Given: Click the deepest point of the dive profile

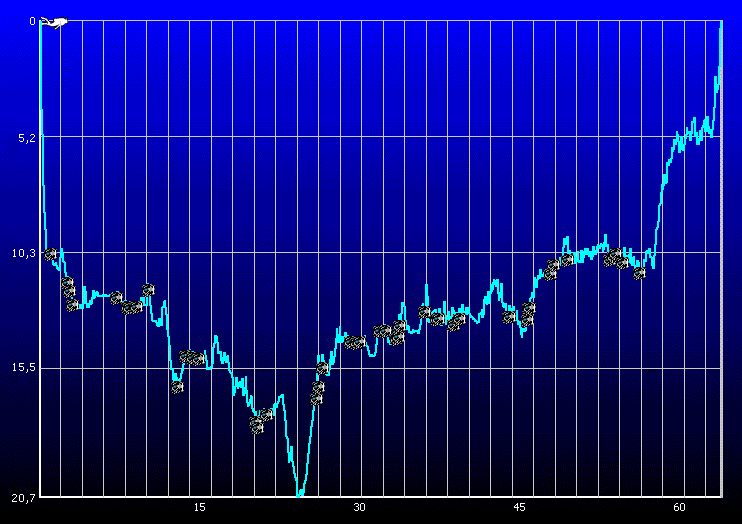Looking at the screenshot, I should click(299, 495).
